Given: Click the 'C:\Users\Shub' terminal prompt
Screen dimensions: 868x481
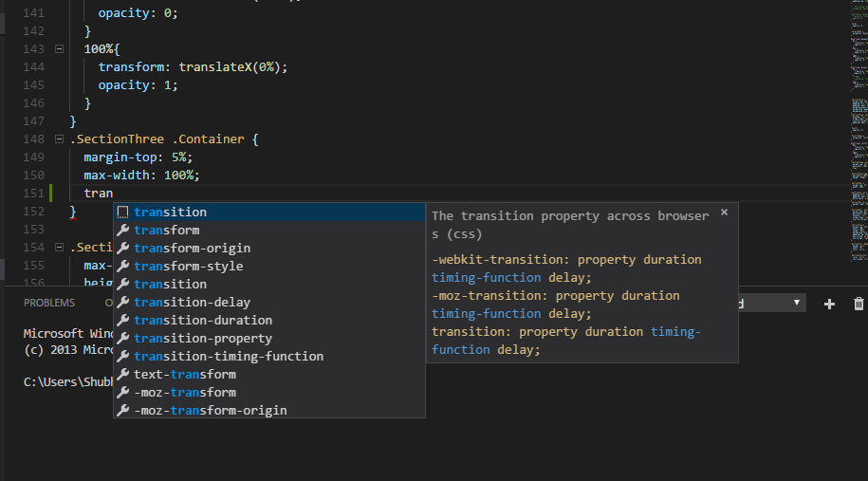Looking at the screenshot, I should pos(68,382).
